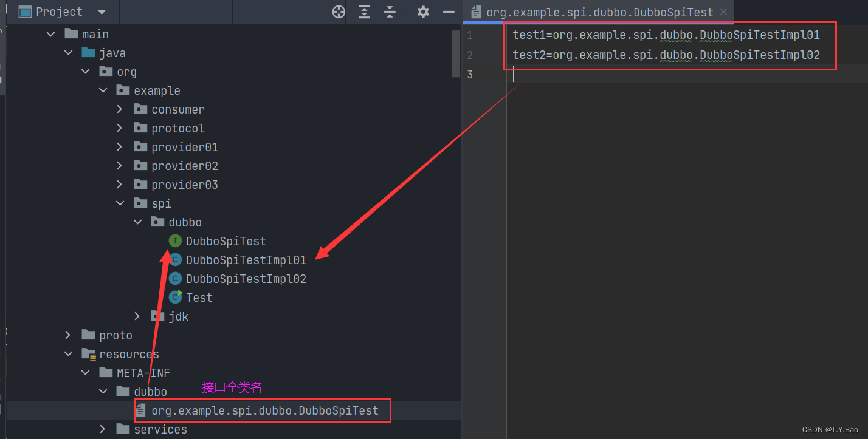Image resolution: width=868 pixels, height=439 pixels.
Task: Expand the provider01 package
Action: pos(120,147)
